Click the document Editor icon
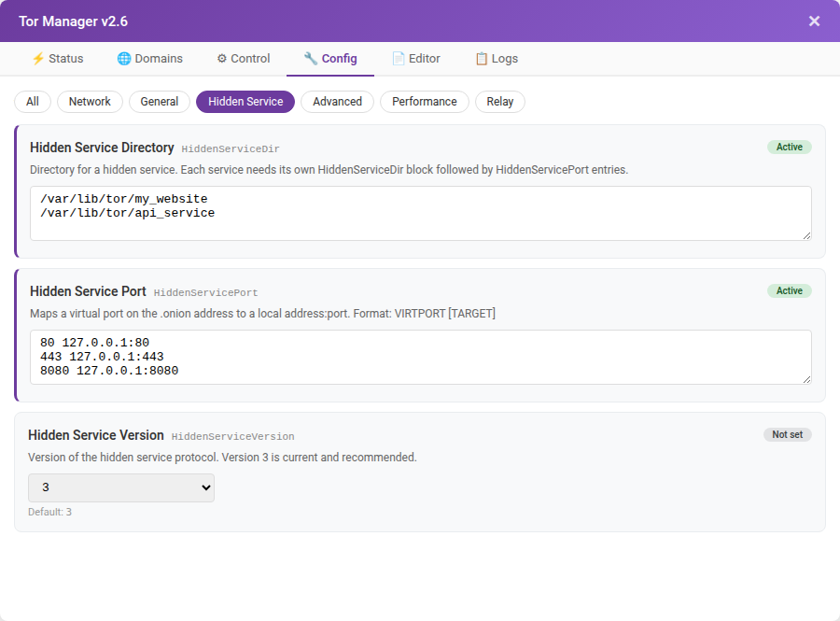Screen dimensions: 840x621 pos(398,59)
